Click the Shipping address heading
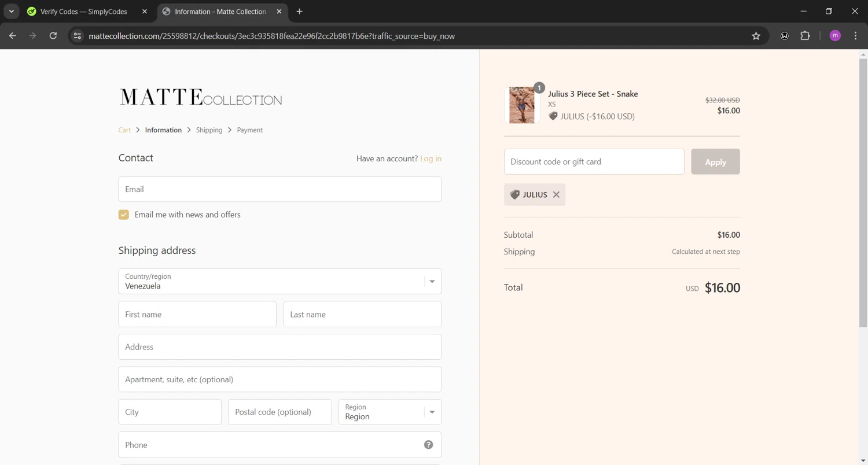This screenshot has height=465, width=868. coord(157,250)
